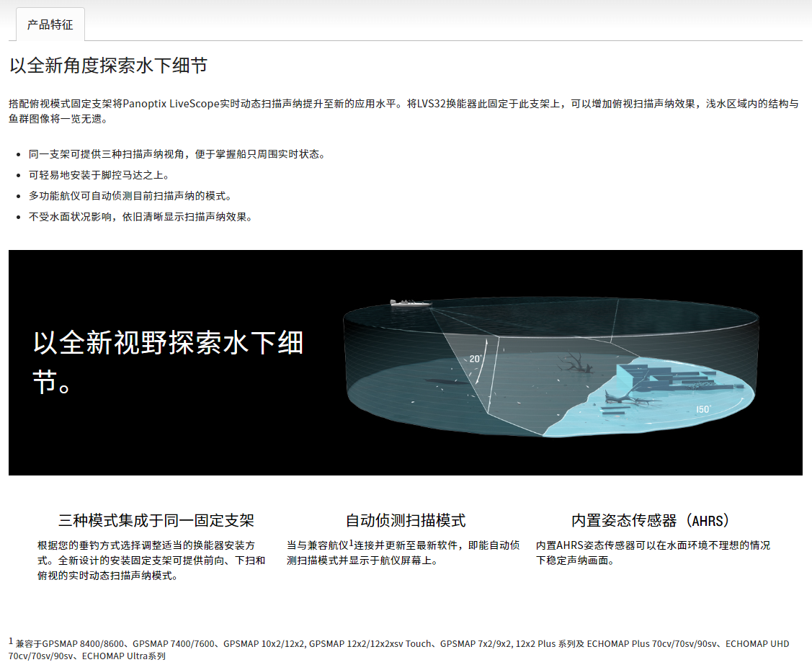Click the 150° angle label in illustration

pyautogui.click(x=703, y=409)
